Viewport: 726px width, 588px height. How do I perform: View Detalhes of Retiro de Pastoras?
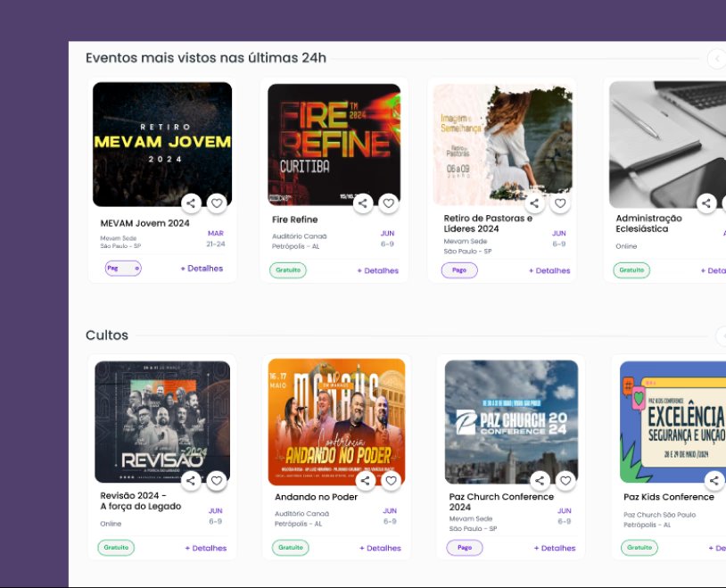[549, 270]
